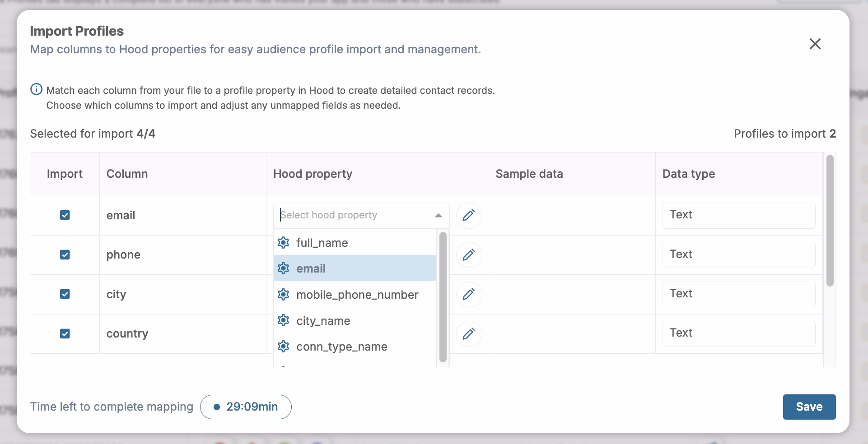Click the gear icon next to conn_type_name
Screen dimensions: 868x444
283,347
